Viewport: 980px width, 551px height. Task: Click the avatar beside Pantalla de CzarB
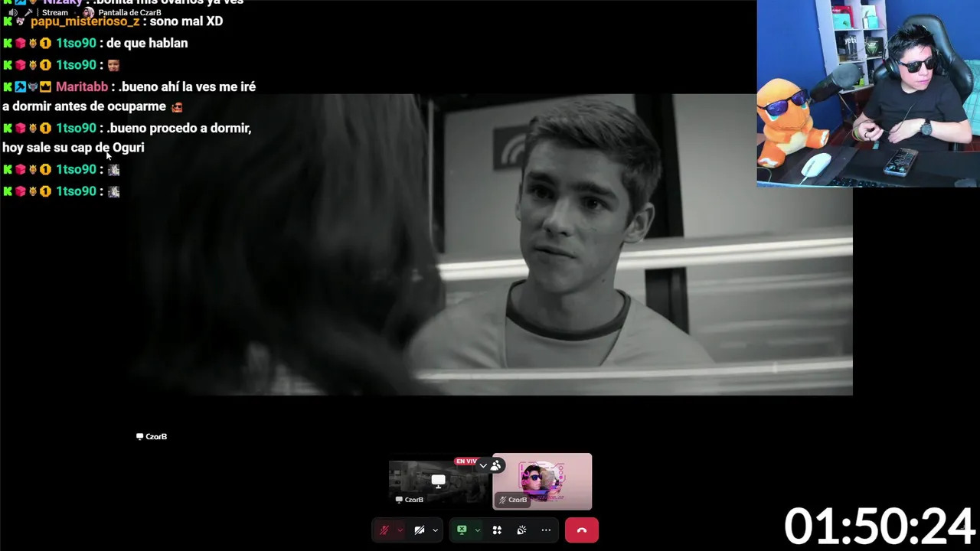coord(89,13)
